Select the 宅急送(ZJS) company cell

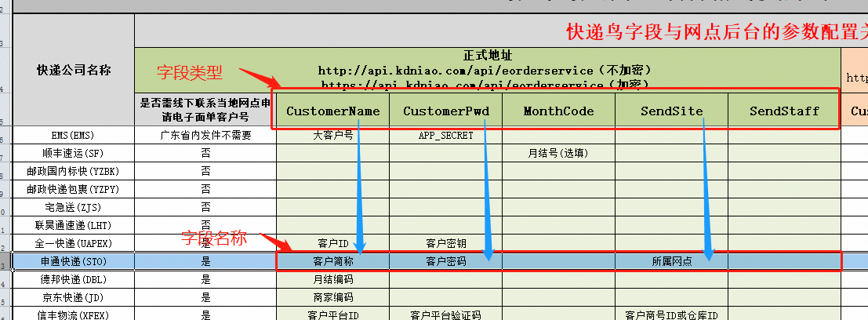coord(73,207)
